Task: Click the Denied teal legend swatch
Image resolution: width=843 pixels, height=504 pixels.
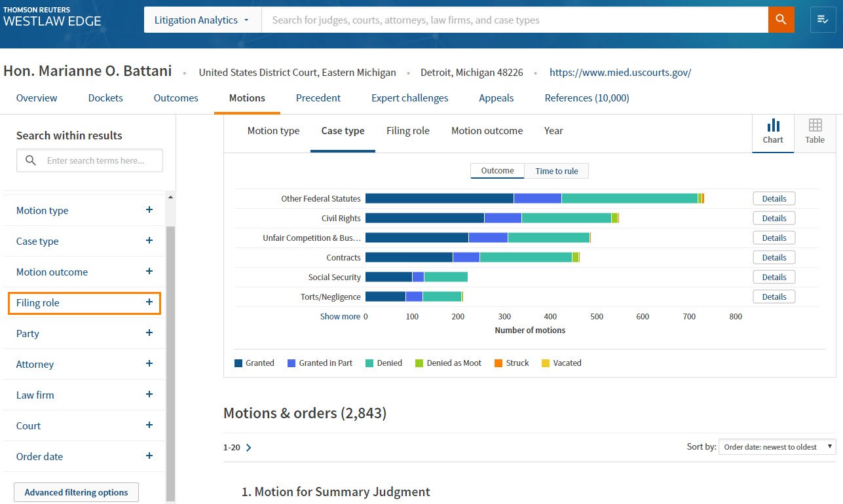Action: pyautogui.click(x=369, y=363)
